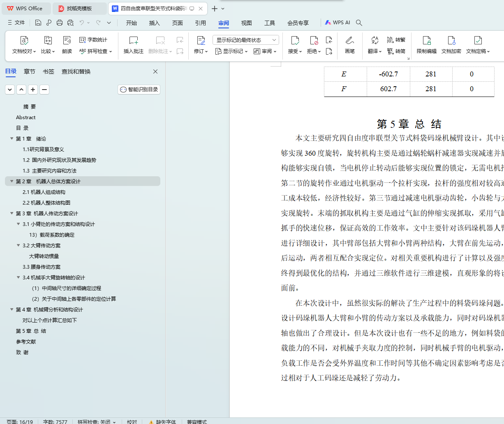The width and height of the screenshot is (504, 424).
Task: Click the 接受 accept changes icon
Action: pos(295,40)
